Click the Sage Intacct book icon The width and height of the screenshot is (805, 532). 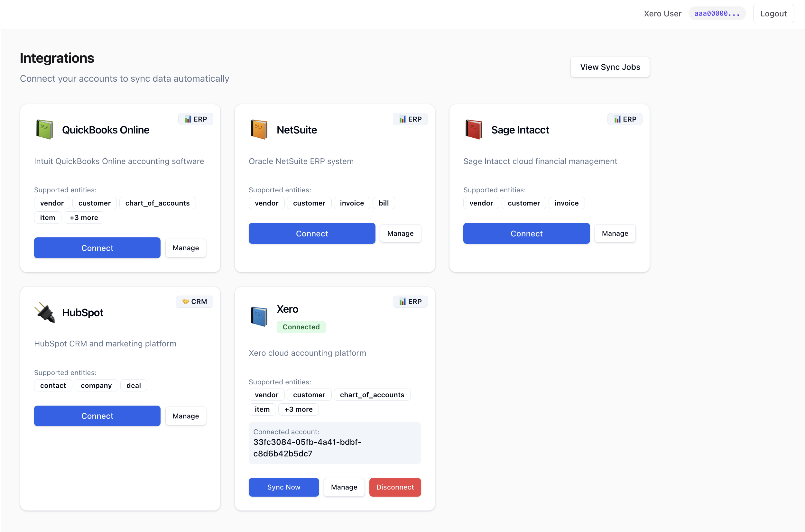pos(474,129)
